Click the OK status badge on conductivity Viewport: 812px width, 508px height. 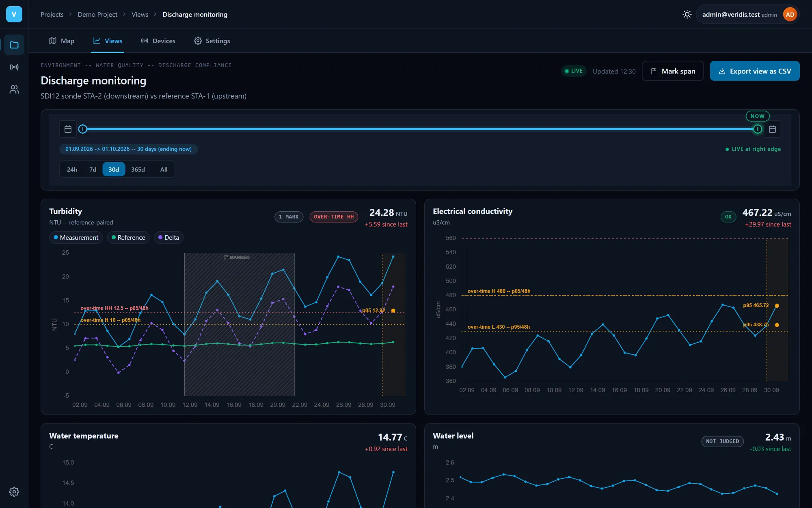(728, 217)
